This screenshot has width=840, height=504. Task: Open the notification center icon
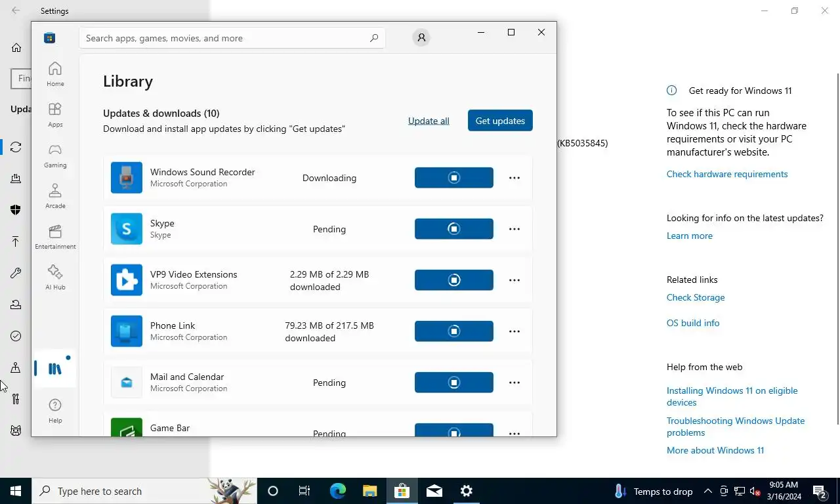click(820, 491)
